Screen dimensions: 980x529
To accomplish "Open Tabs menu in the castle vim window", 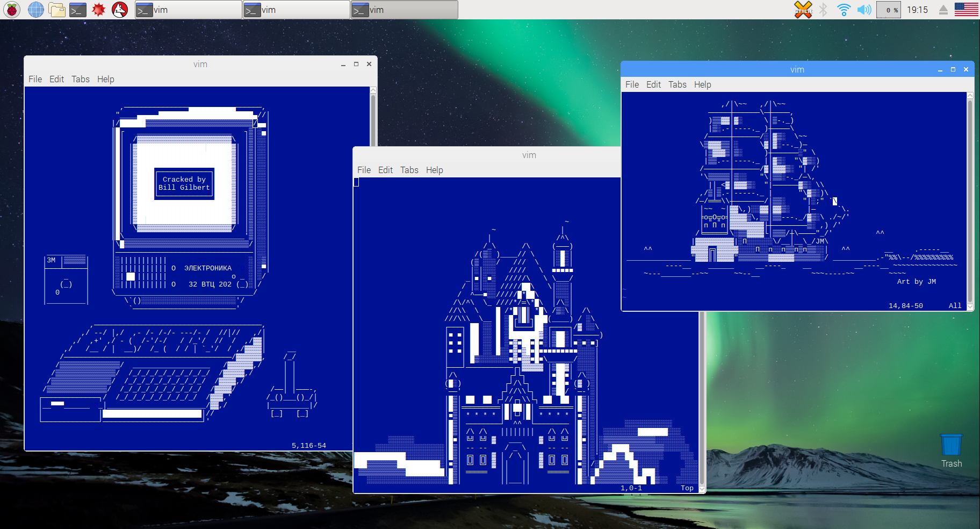I will [409, 170].
